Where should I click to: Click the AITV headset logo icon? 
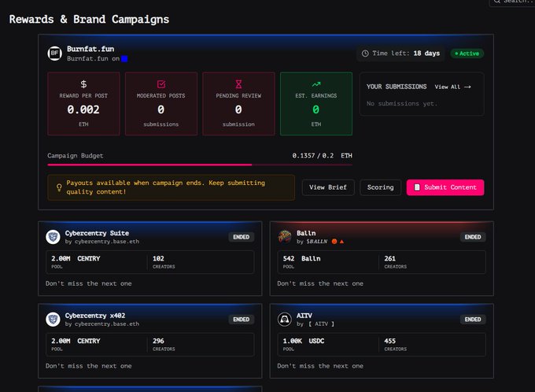285,320
